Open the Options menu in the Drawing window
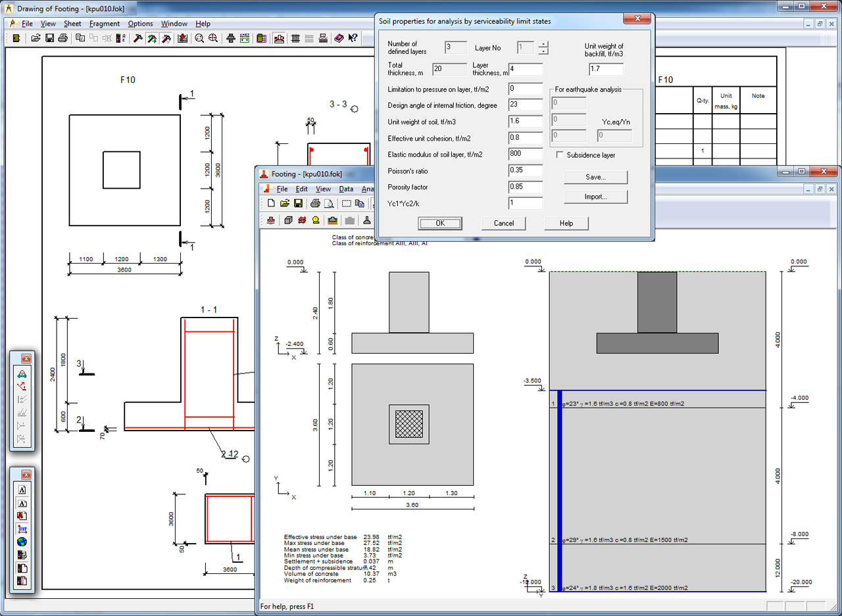This screenshot has height=616, width=842. [140, 24]
